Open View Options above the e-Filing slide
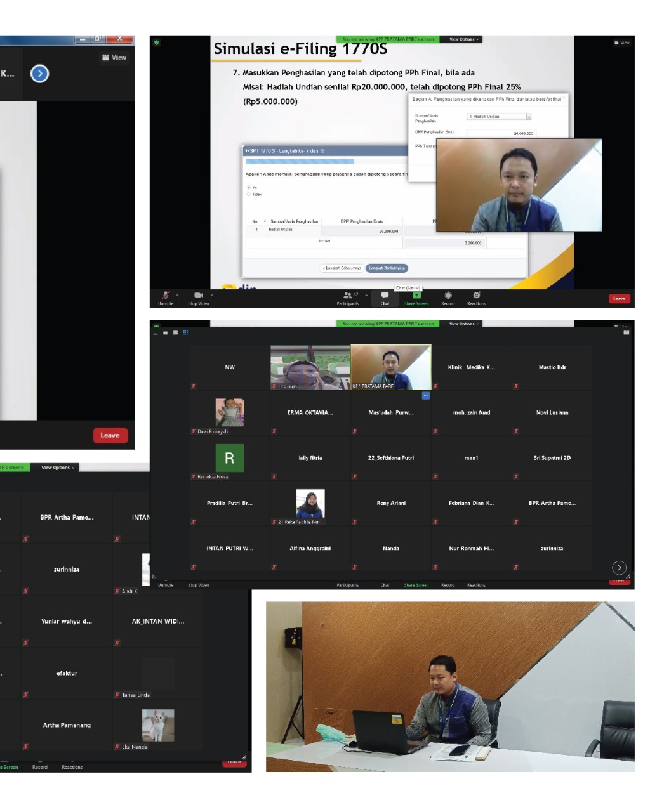The width and height of the screenshot is (650, 812). pos(464,39)
